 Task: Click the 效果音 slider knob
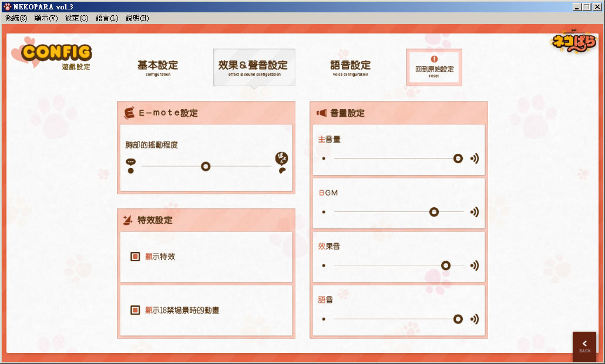(446, 265)
